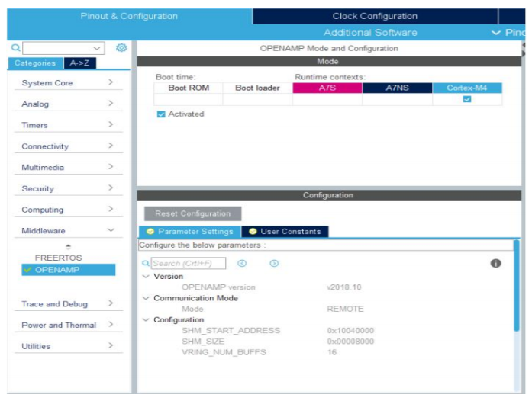Image resolution: width=532 pixels, height=401 pixels.
Task: Open the Parameter Settings tab
Action: pos(190,232)
